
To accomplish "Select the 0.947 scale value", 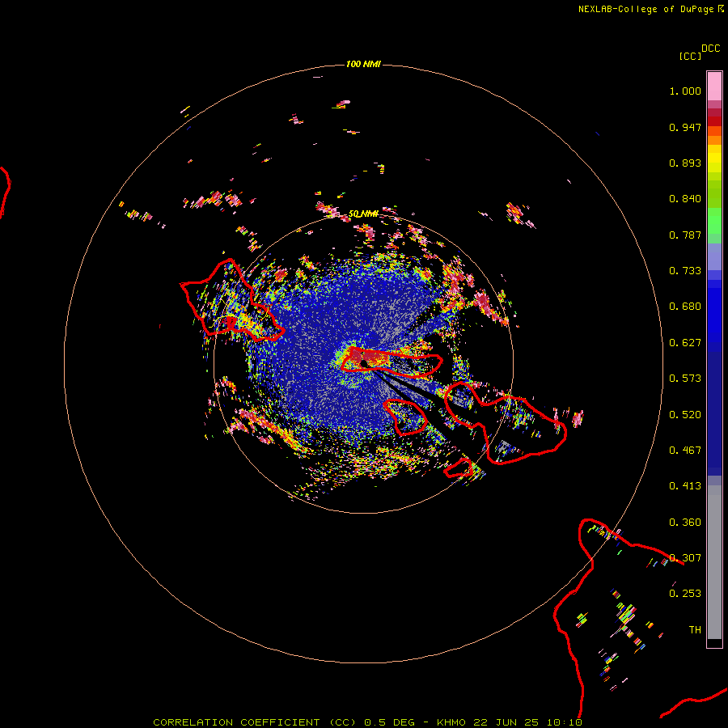I will (x=685, y=127).
